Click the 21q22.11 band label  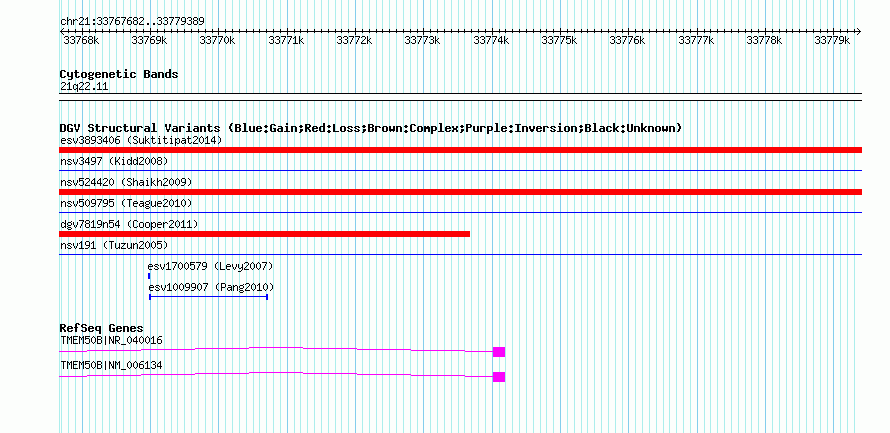pos(84,87)
